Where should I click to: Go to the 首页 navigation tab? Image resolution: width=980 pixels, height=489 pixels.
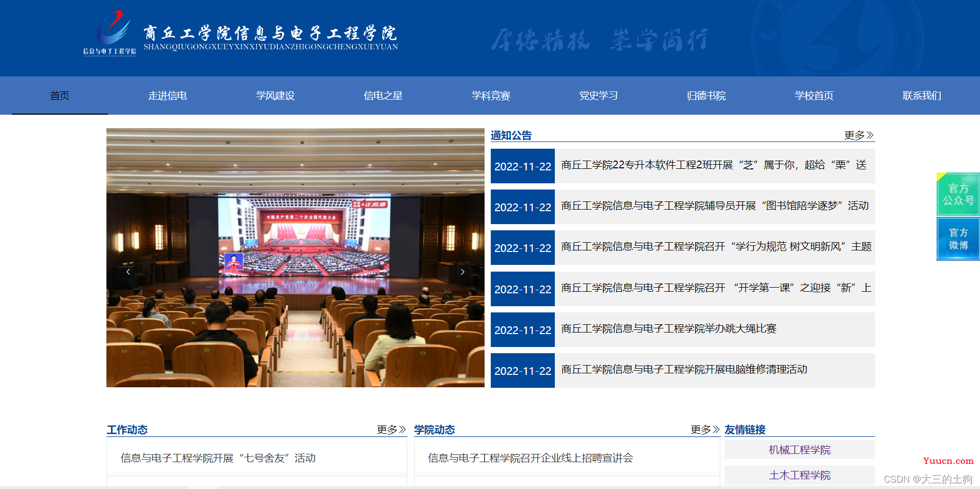tap(60, 96)
